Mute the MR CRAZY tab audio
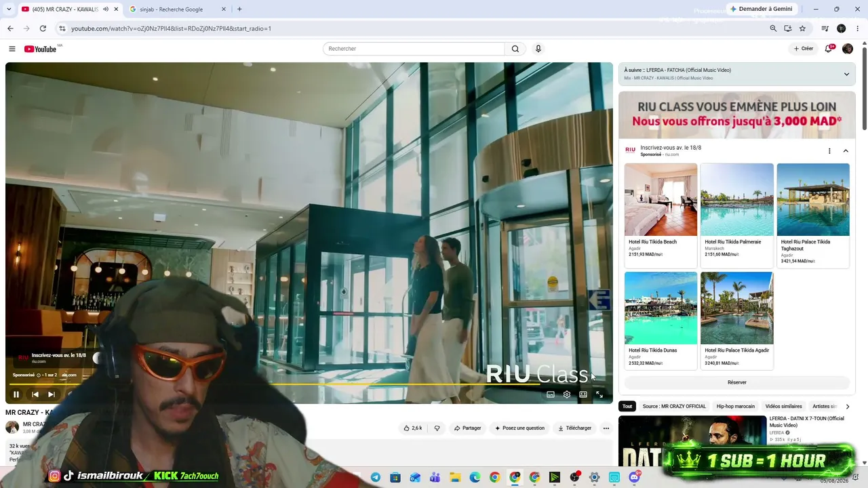This screenshot has width=868, height=488. tap(105, 9)
